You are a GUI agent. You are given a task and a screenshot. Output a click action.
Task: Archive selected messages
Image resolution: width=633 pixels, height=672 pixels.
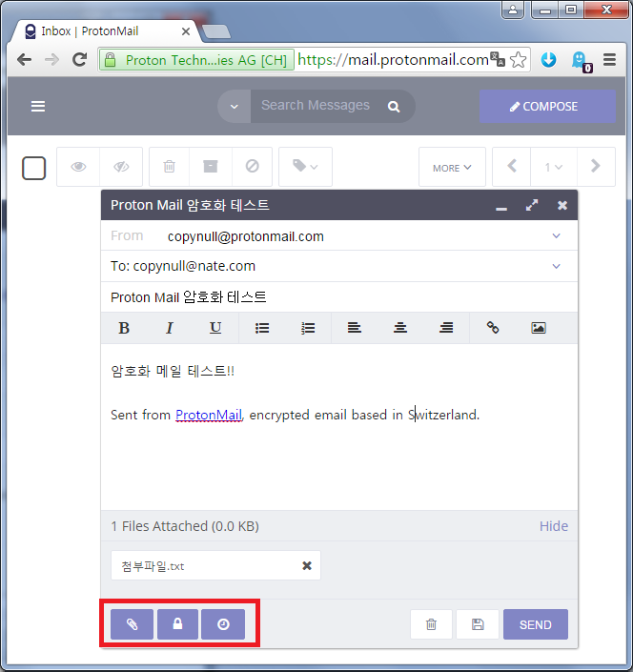click(211, 166)
